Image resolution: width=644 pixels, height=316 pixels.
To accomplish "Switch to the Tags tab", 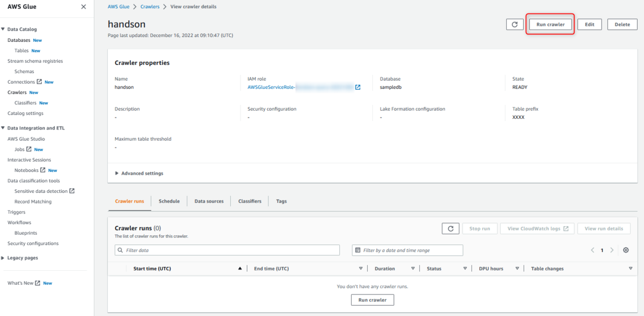I will tap(281, 201).
